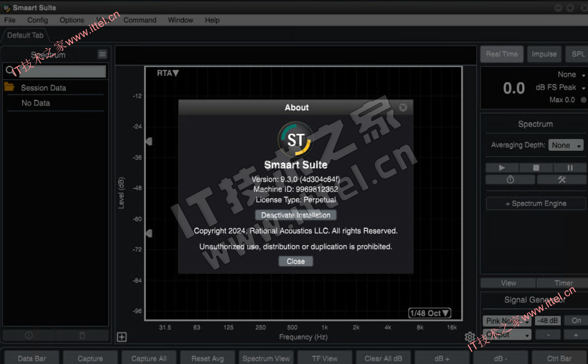Click the Close button in About dialog
This screenshot has width=588, height=364.
coord(295,261)
